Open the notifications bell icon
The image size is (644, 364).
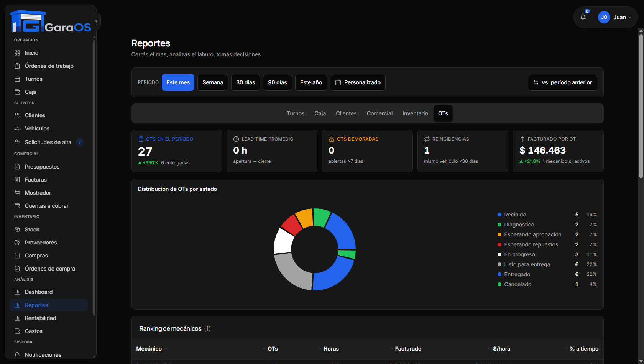[x=583, y=17]
